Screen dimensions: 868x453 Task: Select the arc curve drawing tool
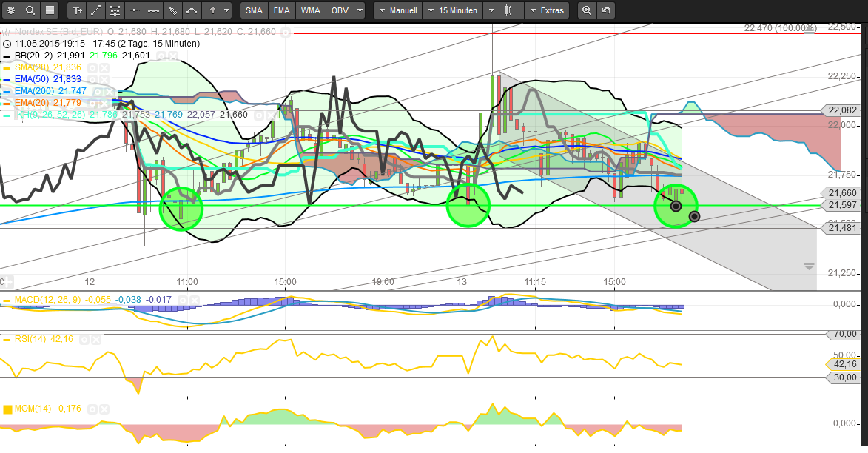(x=192, y=10)
